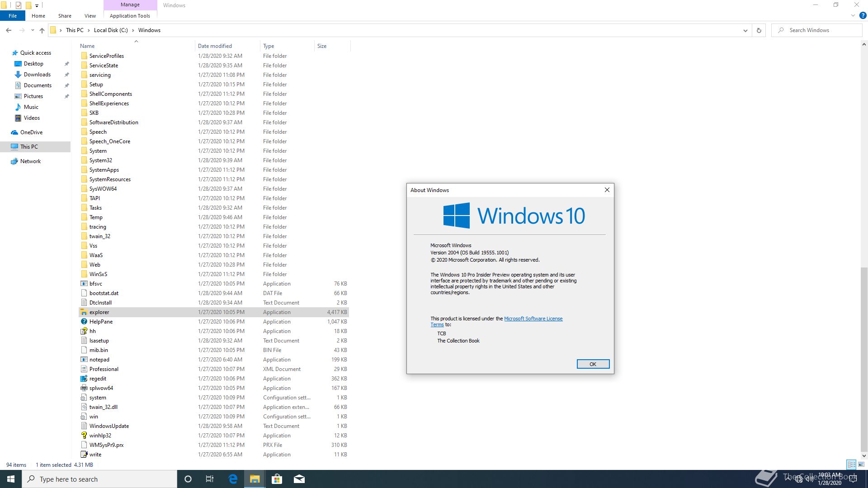Click the Music icon in navigation pane
This screenshot has height=488, width=868.
[18, 107]
